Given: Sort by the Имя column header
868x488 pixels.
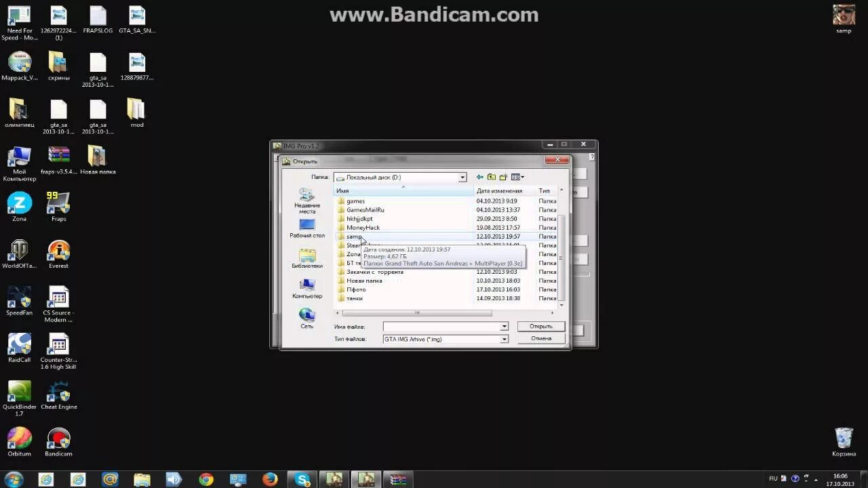Looking at the screenshot, I should coord(403,191).
